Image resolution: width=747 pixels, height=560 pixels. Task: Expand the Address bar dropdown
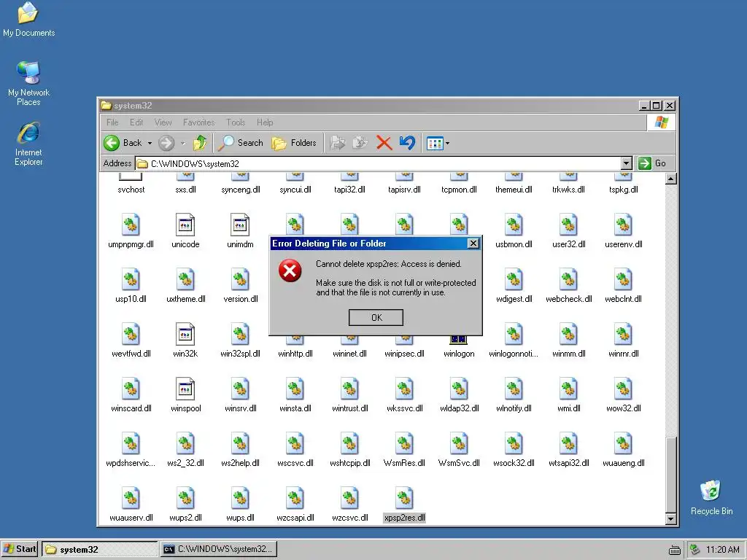(627, 163)
